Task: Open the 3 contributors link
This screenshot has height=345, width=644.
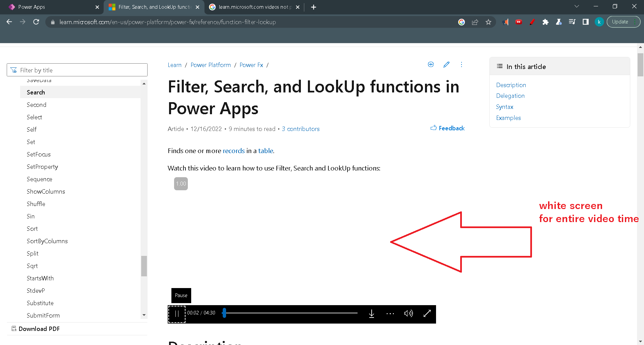Action: 301,129
